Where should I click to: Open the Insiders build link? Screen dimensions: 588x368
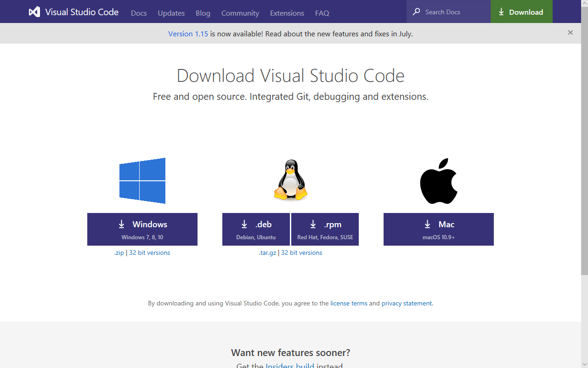(x=290, y=365)
